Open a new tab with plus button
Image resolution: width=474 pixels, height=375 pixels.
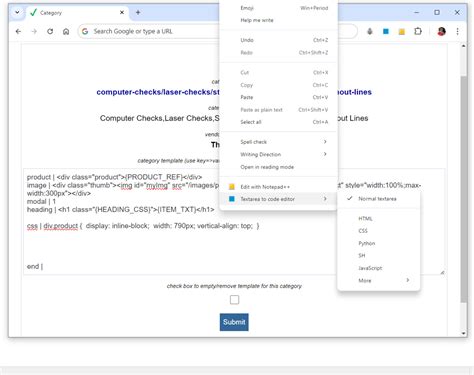138,13
